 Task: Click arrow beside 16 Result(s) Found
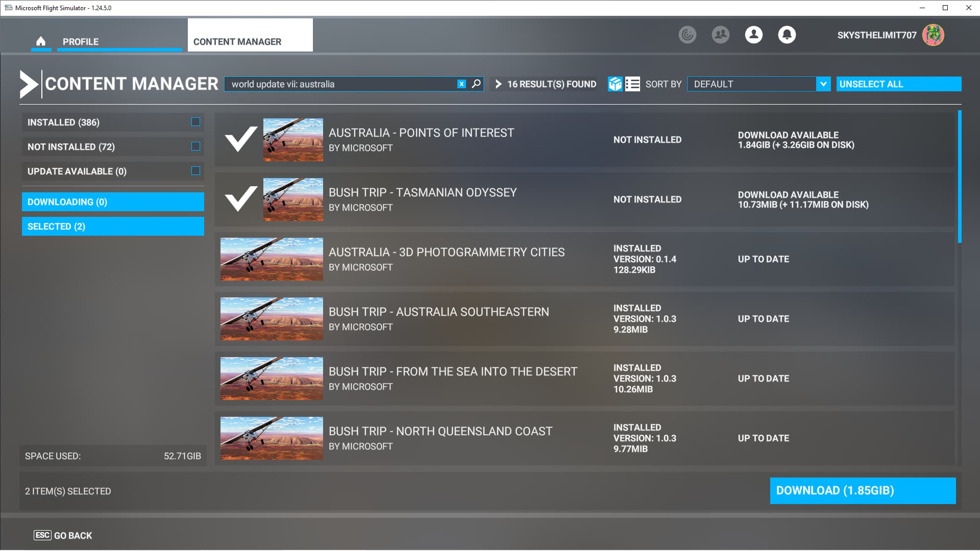click(498, 84)
